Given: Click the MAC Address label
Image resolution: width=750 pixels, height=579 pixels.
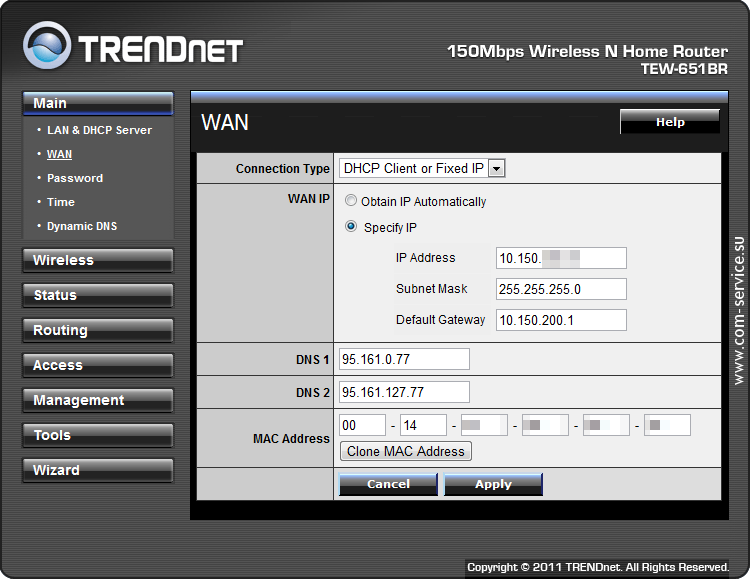Looking at the screenshot, I should tap(291, 438).
